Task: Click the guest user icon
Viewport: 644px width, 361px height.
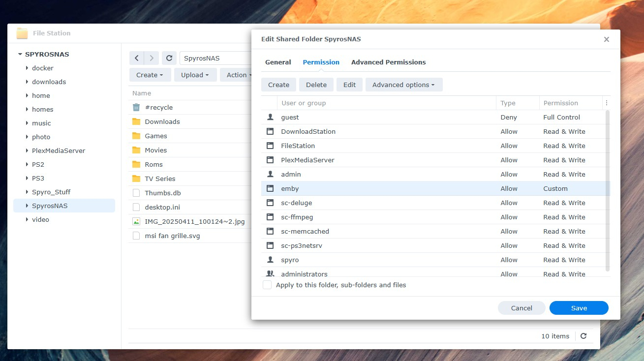Action: click(270, 117)
